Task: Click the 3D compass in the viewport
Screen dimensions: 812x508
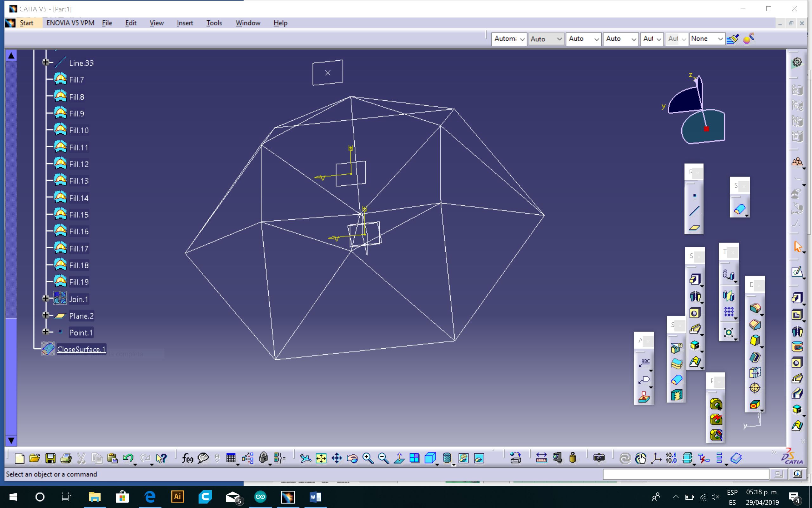Action: click(x=697, y=109)
